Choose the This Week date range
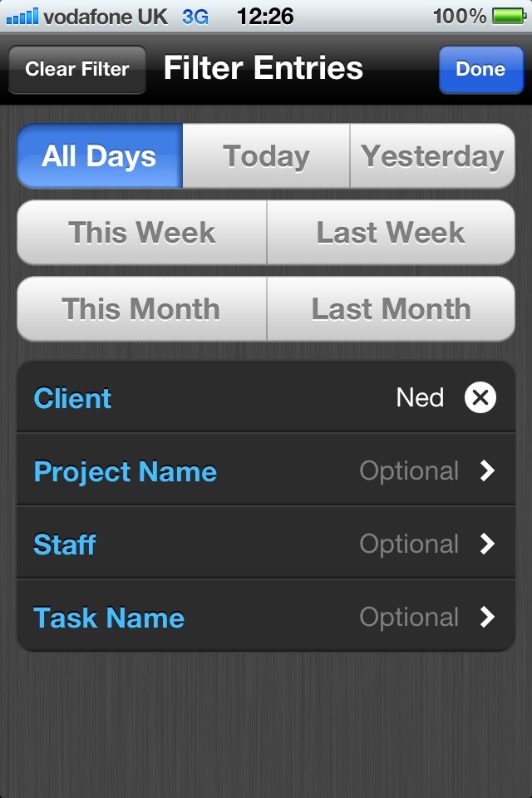 tap(141, 233)
